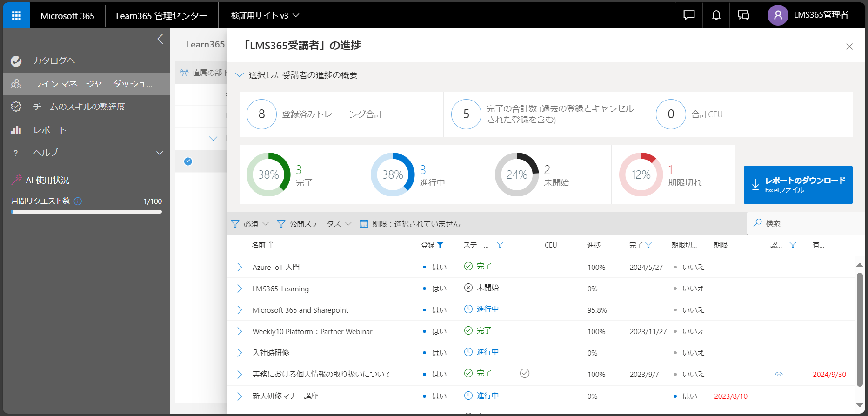The height and width of the screenshot is (416, 868).
Task: Collapse the left sidebar with the arrow
Action: point(160,39)
